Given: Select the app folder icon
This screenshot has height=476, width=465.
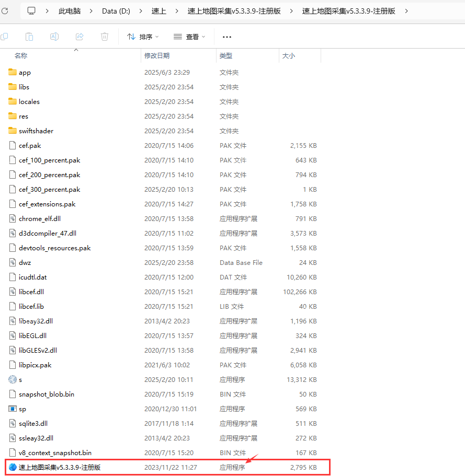Looking at the screenshot, I should point(13,72).
